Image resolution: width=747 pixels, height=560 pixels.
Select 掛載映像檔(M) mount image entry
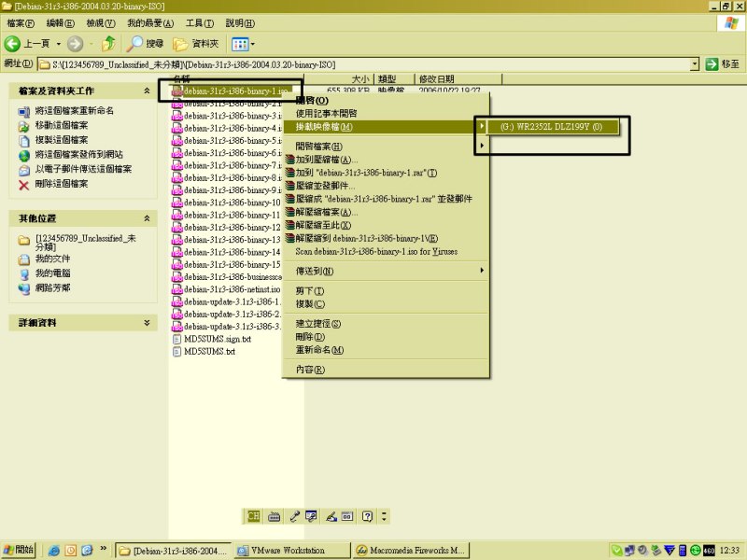[386, 127]
